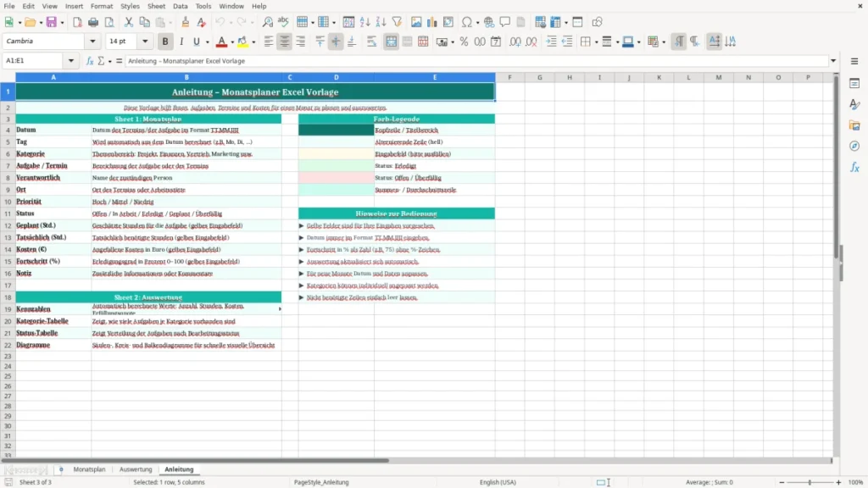The width and height of the screenshot is (868, 488).
Task: Click the Save document icon
Action: click(x=52, y=22)
